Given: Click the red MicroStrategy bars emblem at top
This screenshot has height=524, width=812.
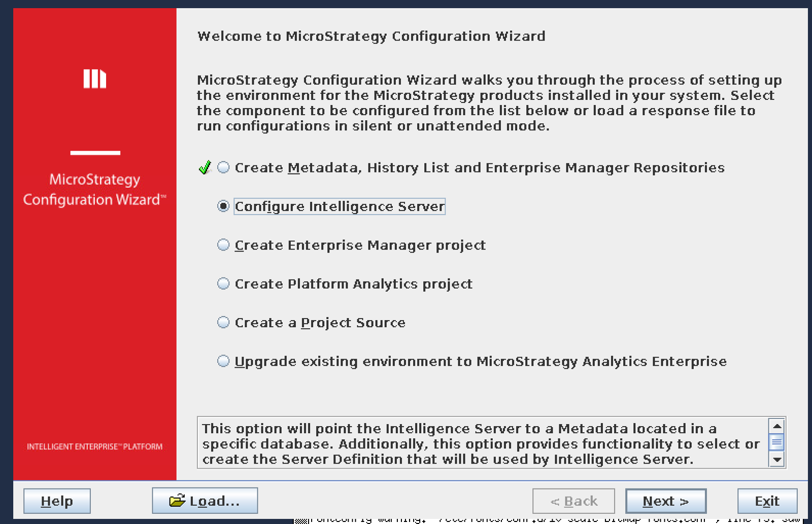Looking at the screenshot, I should (94, 79).
